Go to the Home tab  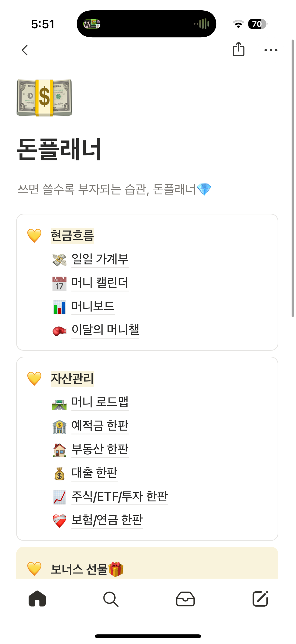(x=37, y=599)
